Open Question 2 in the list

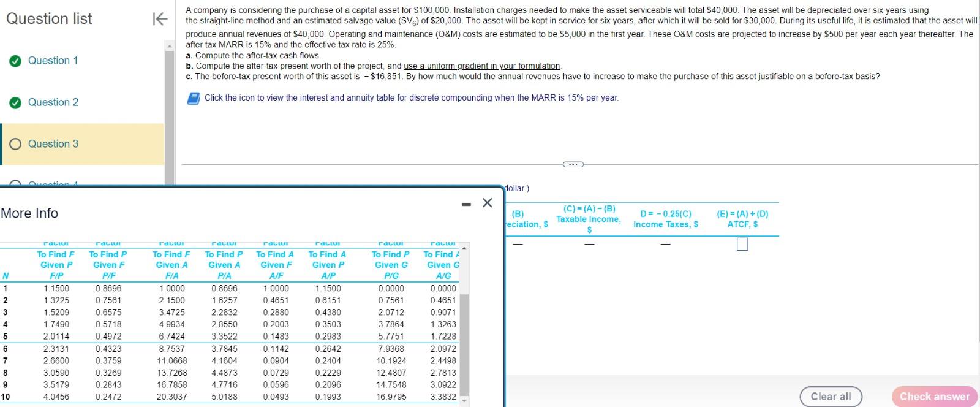click(x=53, y=102)
